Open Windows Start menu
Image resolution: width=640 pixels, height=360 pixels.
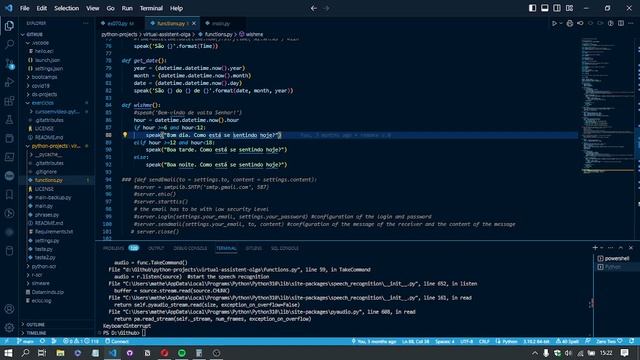click(x=8, y=353)
